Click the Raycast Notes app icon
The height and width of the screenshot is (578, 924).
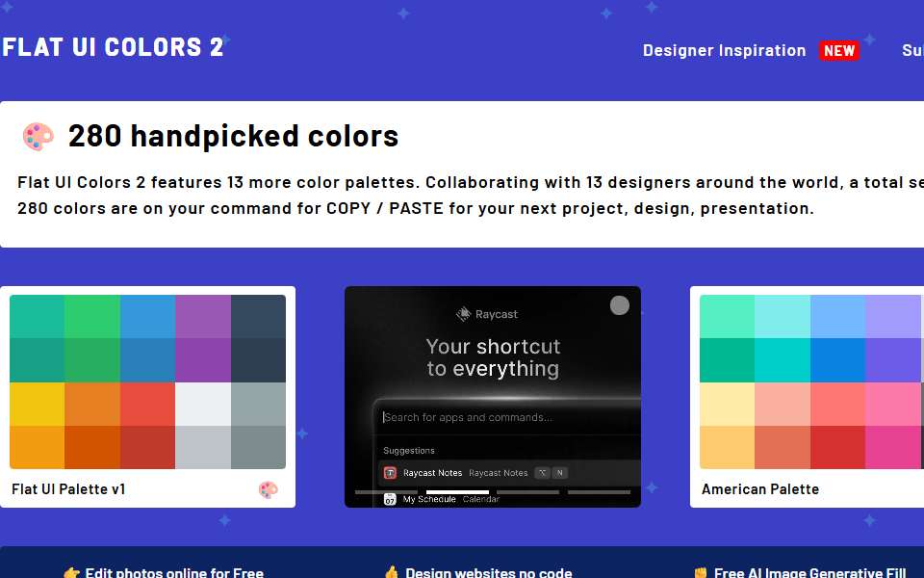tap(390, 473)
